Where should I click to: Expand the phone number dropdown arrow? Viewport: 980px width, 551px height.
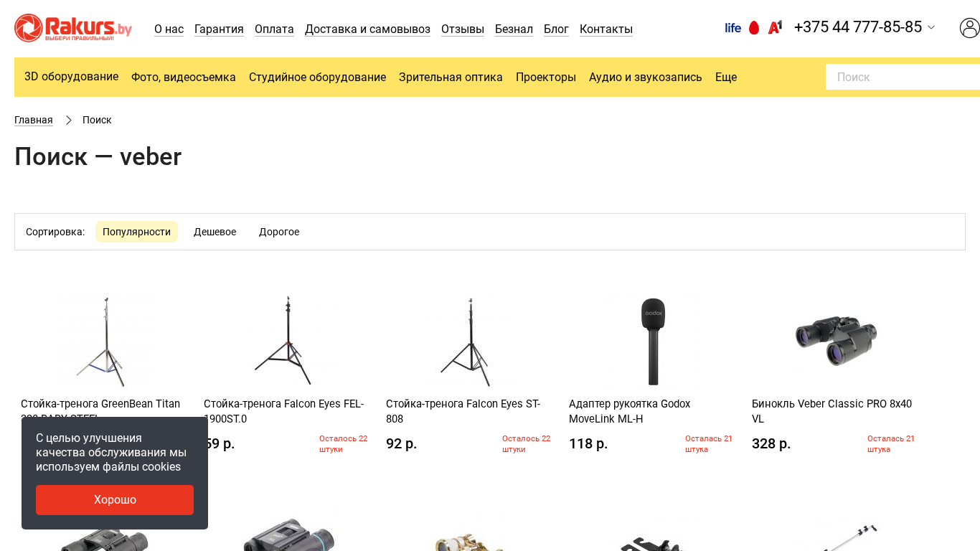pyautogui.click(x=931, y=27)
